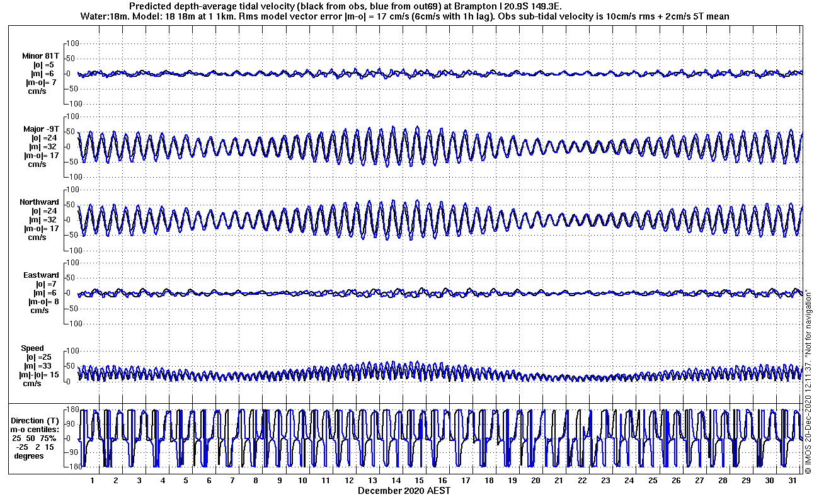Select the "-25 2 15" centile values
Image resolution: width=819 pixels, height=504 pixels.
point(35,447)
